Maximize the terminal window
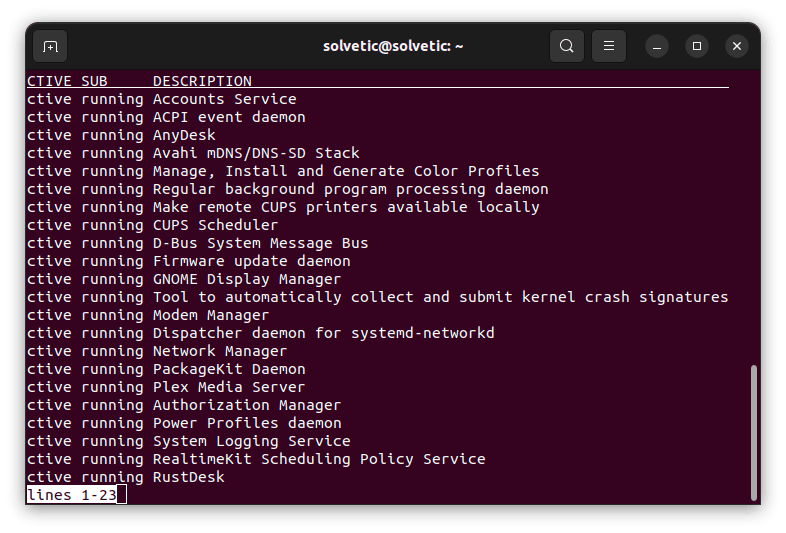This screenshot has width=786, height=533. point(697,46)
